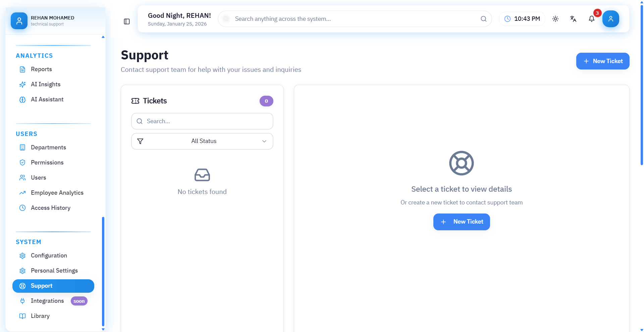Open AI Insights in sidebar
Viewport: 644px width, 332px height.
[x=46, y=84]
